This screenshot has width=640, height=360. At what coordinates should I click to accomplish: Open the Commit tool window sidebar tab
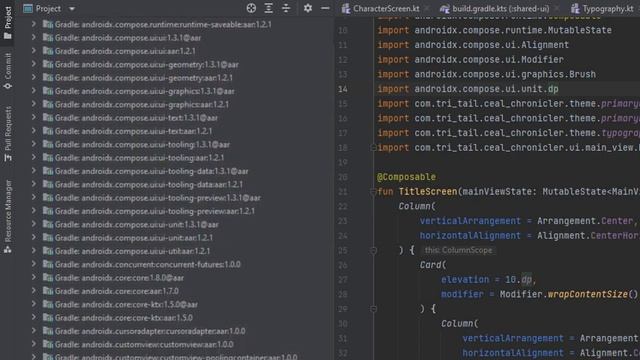coord(8,71)
